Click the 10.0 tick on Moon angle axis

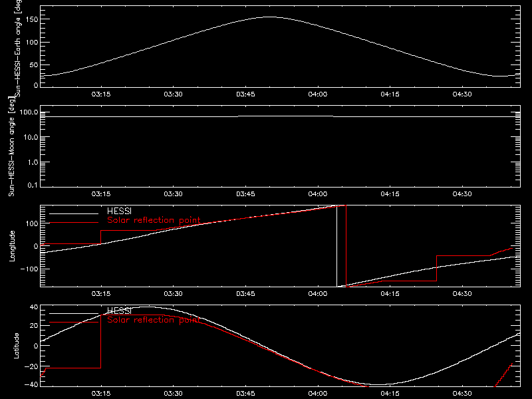pos(31,137)
